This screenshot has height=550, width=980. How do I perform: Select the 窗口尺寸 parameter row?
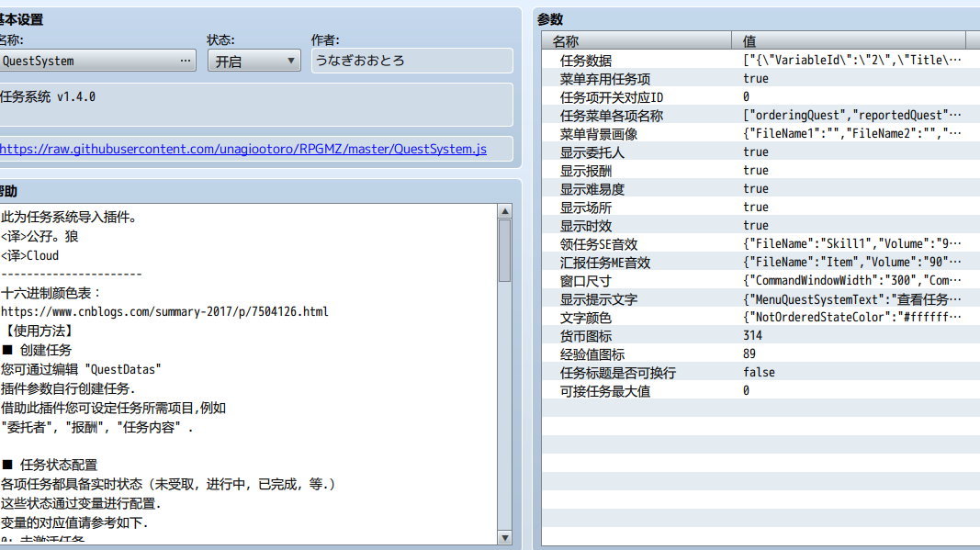760,281
